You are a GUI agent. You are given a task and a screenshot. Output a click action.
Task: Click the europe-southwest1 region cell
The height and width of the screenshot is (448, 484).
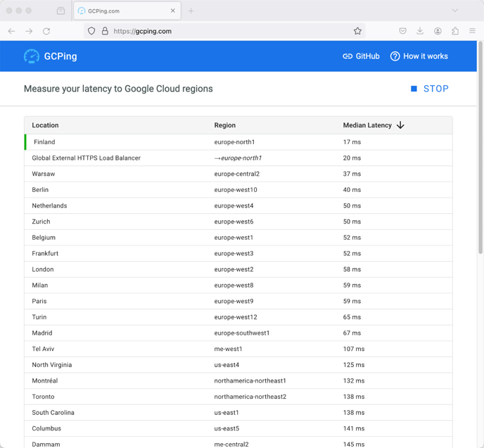coord(242,333)
